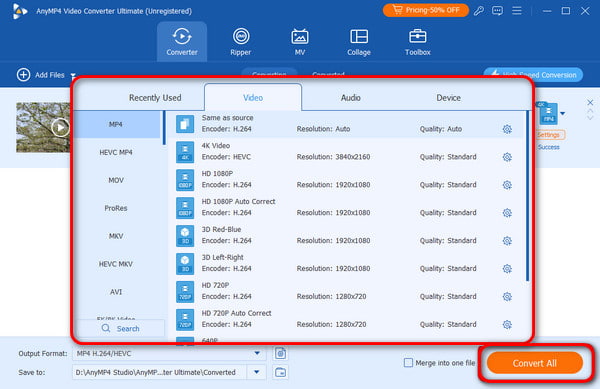The width and height of the screenshot is (600, 389).
Task: Select the '4K Video' preset name
Action: (x=216, y=146)
